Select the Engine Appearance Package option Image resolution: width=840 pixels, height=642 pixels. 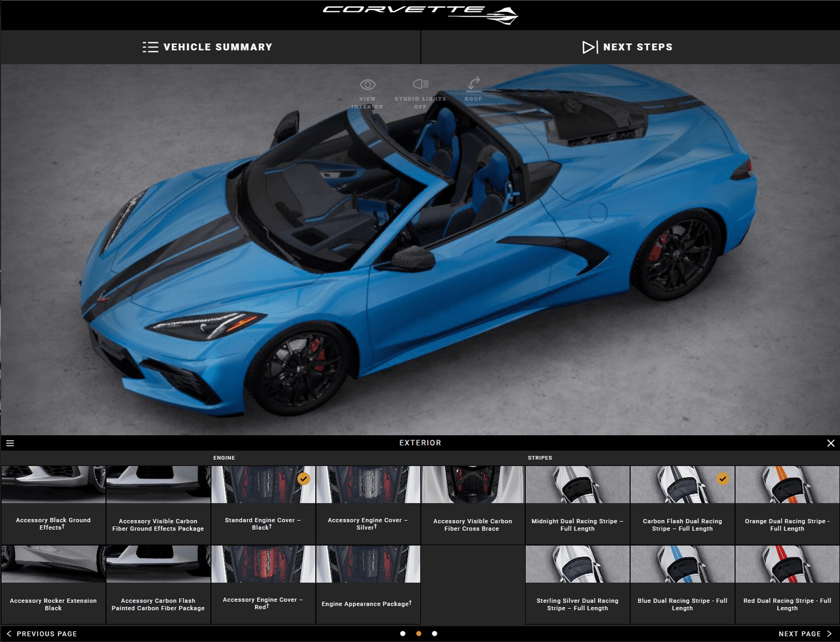pos(368,584)
